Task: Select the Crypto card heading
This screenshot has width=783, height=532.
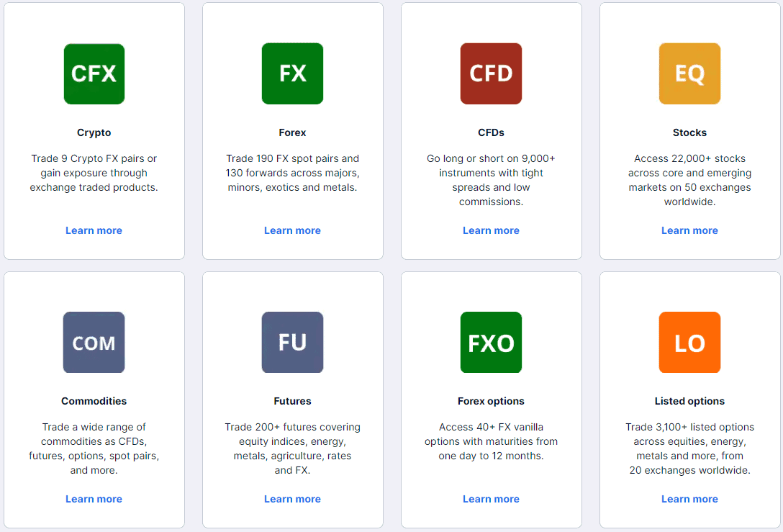Action: tap(94, 132)
